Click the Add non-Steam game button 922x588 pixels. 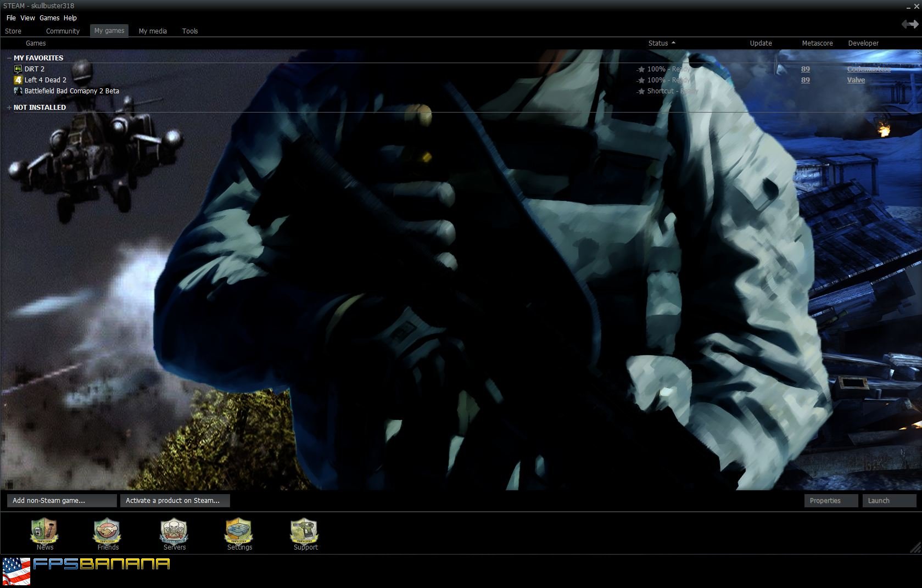pos(62,501)
